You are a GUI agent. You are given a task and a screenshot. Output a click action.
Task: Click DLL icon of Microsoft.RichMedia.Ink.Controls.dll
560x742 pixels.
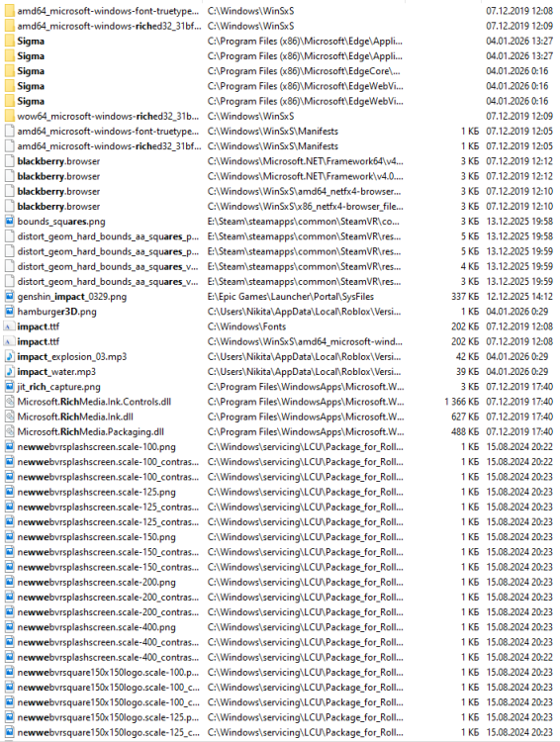[x=9, y=402]
